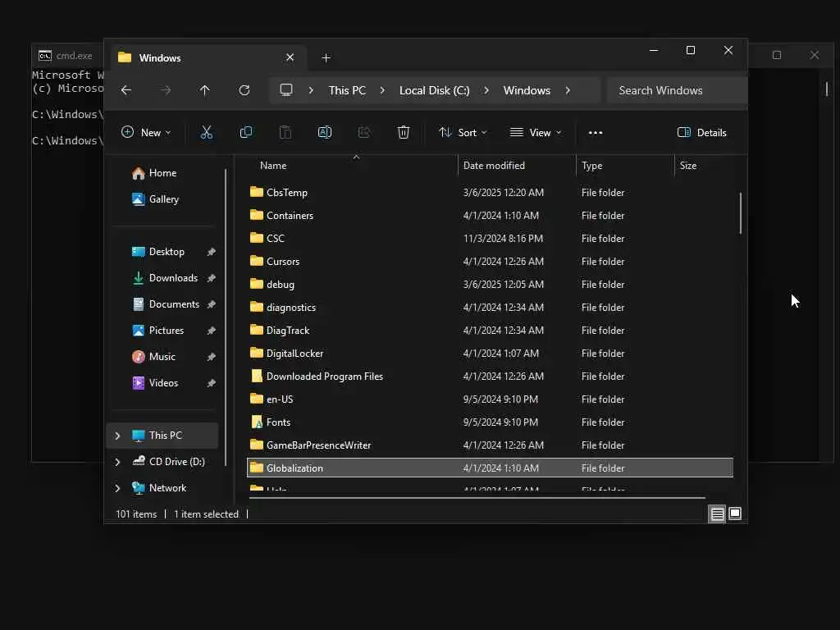Click the Paste clipboard icon
This screenshot has width=840, height=630.
click(285, 132)
